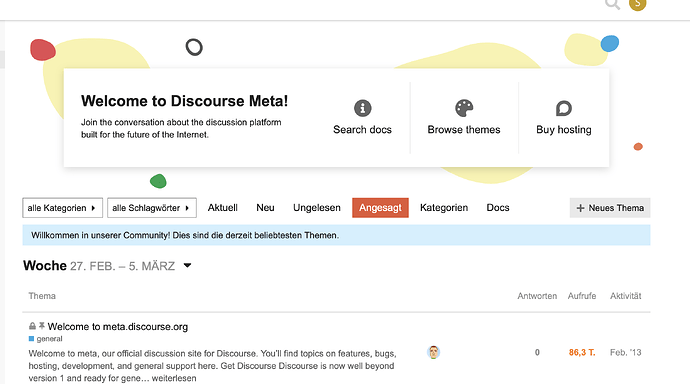Viewport: 690px width, 384px height.
Task: Click the Feb. '13 activity date
Action: click(x=625, y=352)
